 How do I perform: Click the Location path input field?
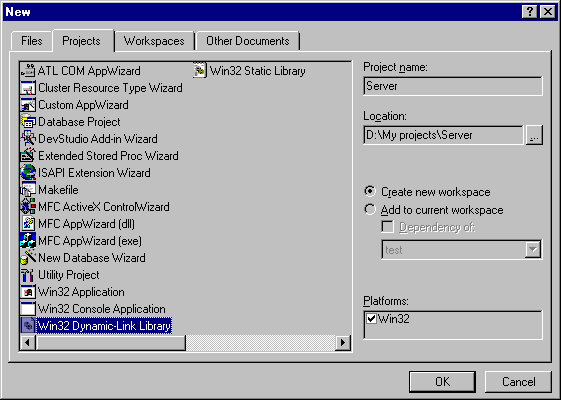[443, 135]
